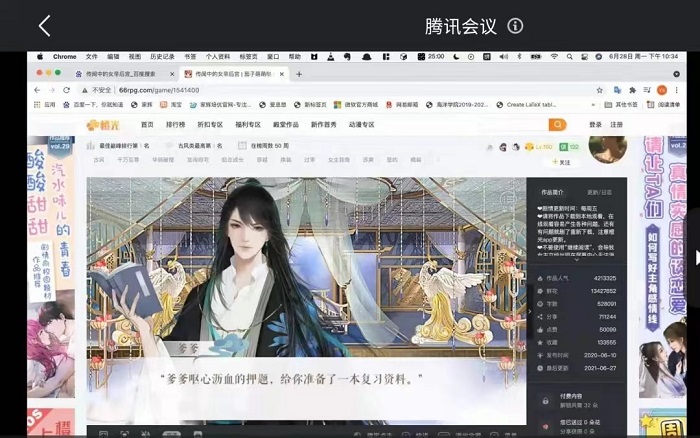Expand the work description chevron
Viewport: 700px width, 438px height.
coord(576,260)
